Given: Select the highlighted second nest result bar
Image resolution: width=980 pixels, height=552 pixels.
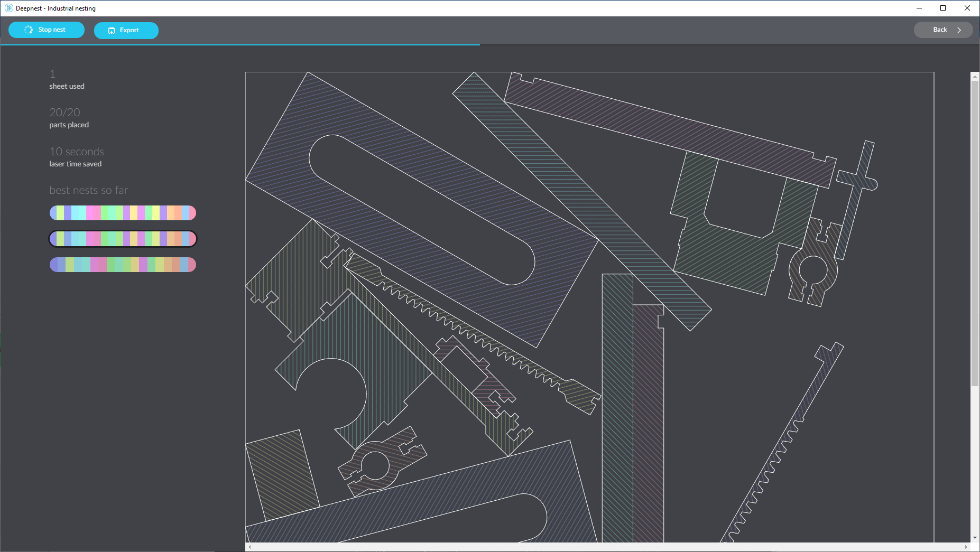Looking at the screenshot, I should click(123, 239).
